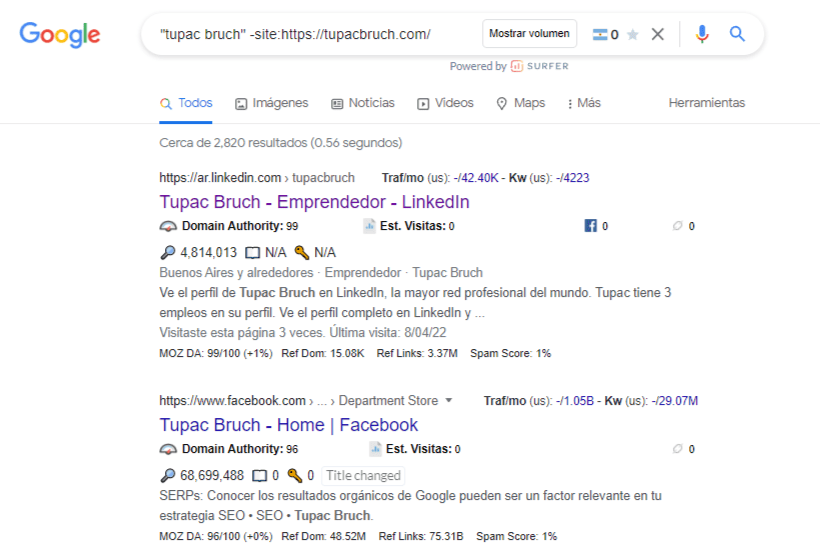Click 'Buenos Aires y alrededores' snippet text
Viewport: 820px width, 557px height.
click(236, 272)
